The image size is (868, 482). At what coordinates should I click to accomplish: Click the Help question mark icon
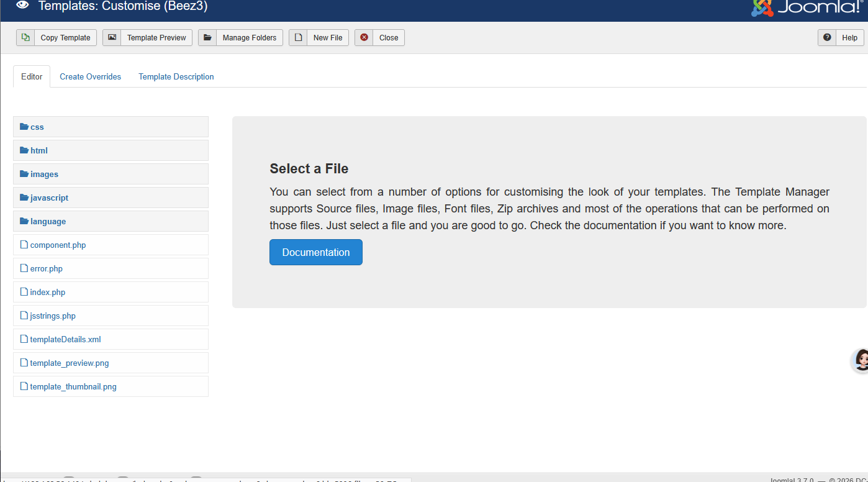(827, 37)
